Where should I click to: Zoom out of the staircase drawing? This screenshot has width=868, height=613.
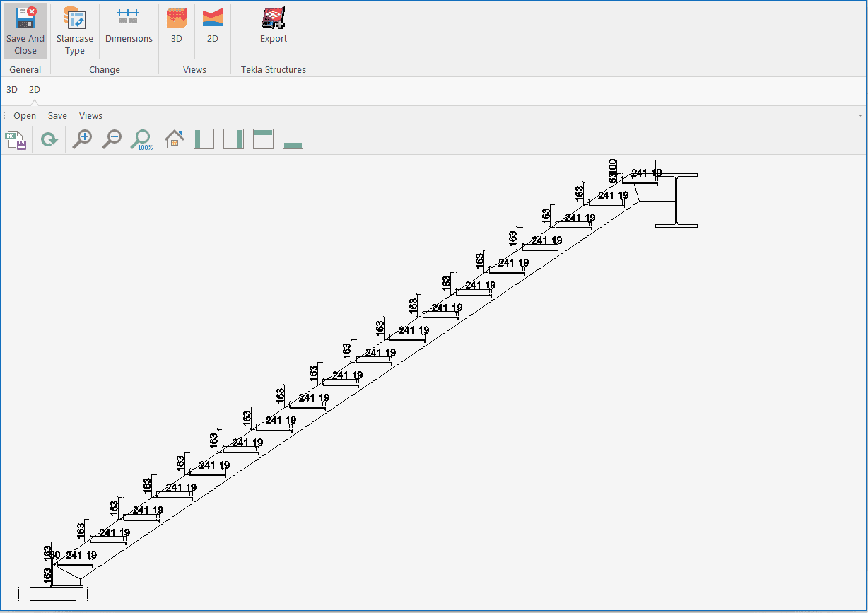[x=112, y=139]
